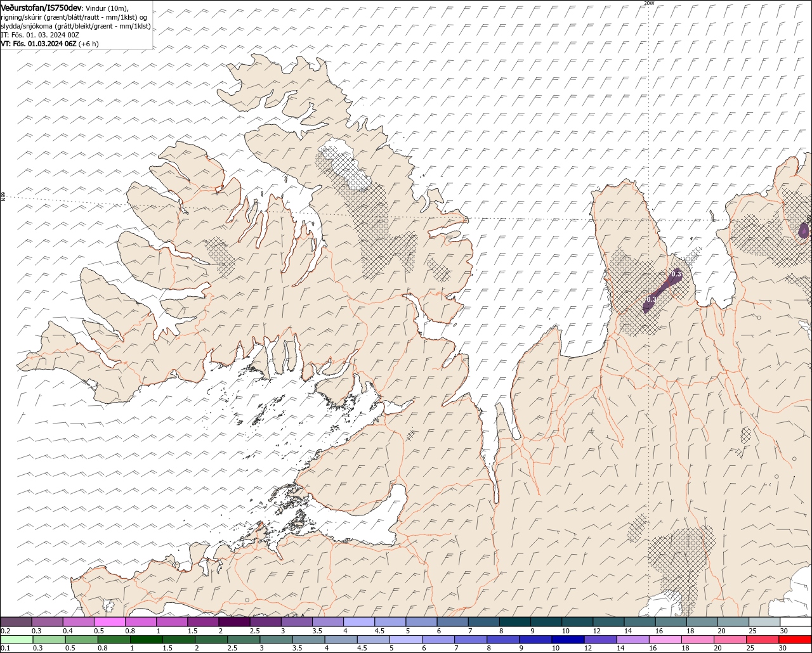This screenshot has width=812, height=653.
Task: Click the "VT: Fös. 01.03.2024 06Z (+6 h)" line
Action: pos(49,44)
